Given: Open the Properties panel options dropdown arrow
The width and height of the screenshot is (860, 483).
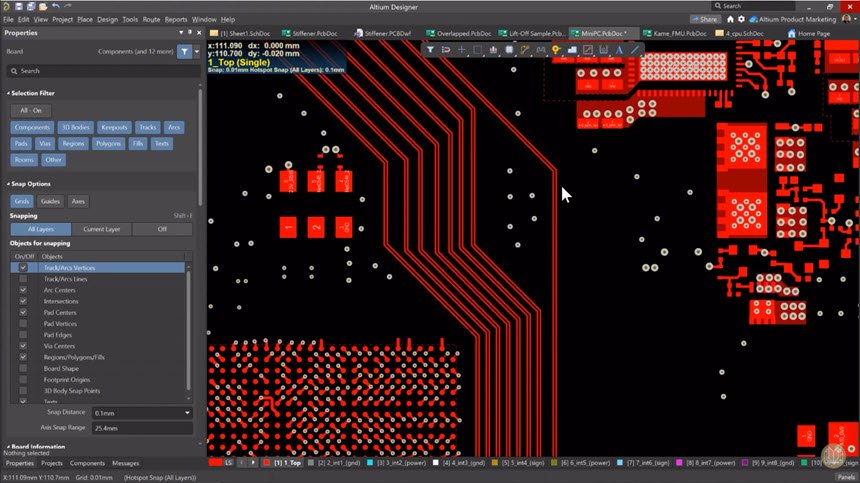Looking at the screenshot, I should [181, 33].
